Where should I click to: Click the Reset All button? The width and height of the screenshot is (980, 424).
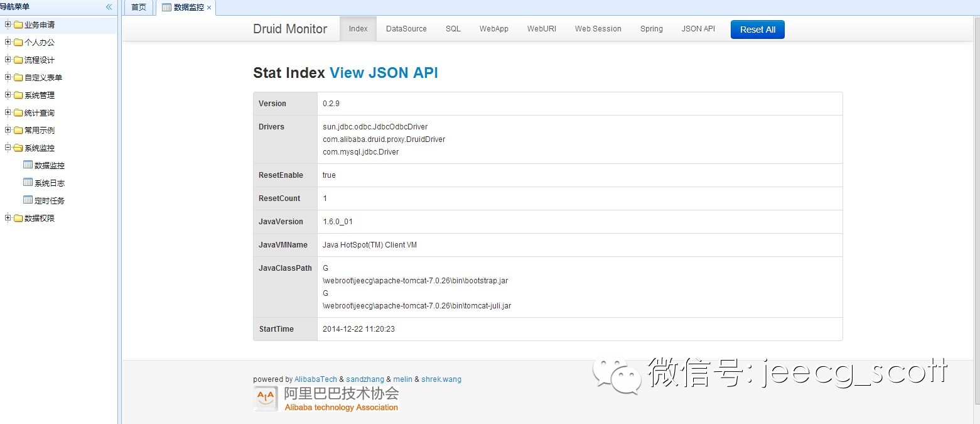758,30
